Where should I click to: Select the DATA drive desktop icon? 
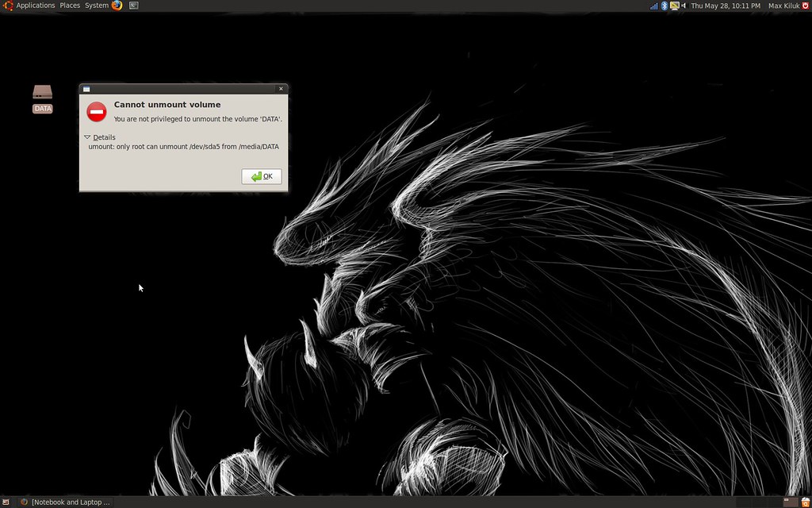pyautogui.click(x=43, y=99)
